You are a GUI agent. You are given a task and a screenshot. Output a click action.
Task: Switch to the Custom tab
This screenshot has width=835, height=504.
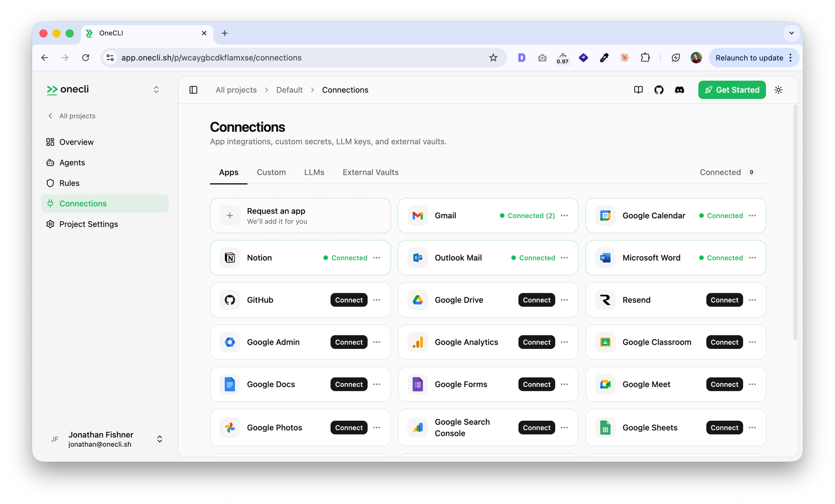[x=271, y=172]
